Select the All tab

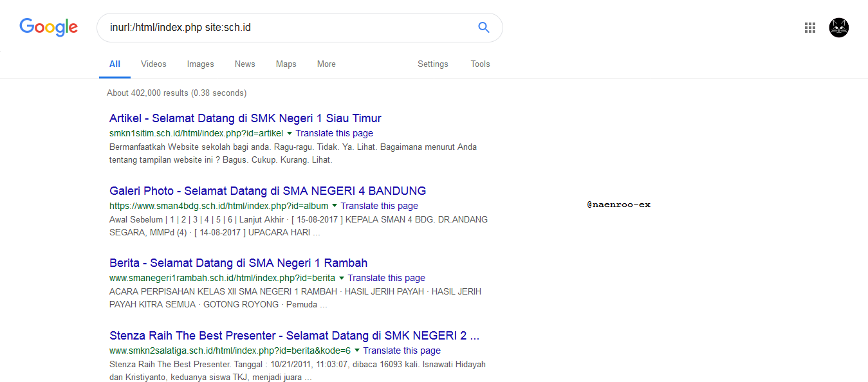click(x=115, y=64)
